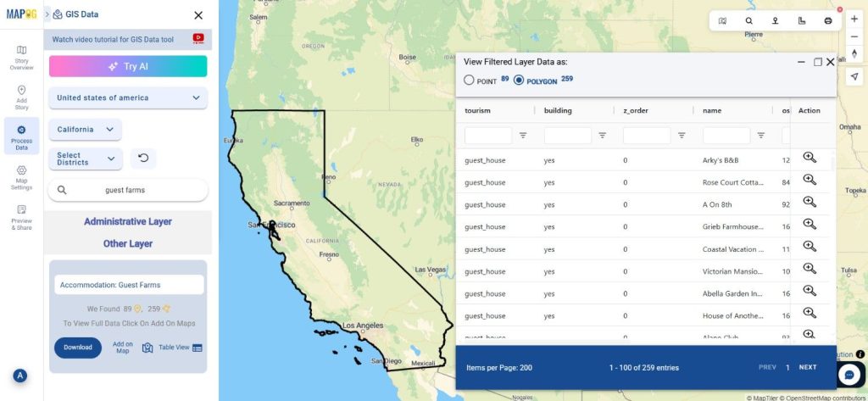The width and height of the screenshot is (868, 401).
Task: Reset map north with compass icon
Action: point(854,53)
